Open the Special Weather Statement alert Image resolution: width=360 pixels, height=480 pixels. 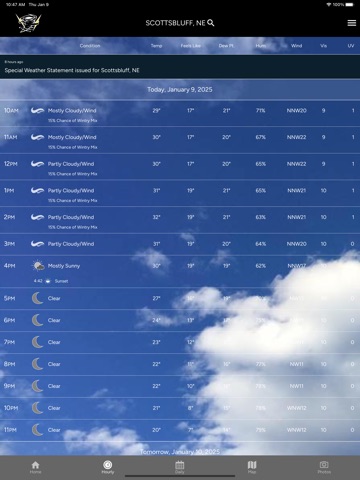point(180,67)
